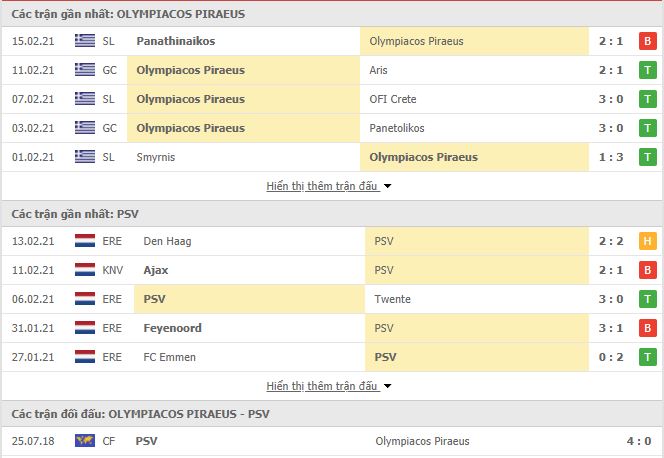The height and width of the screenshot is (458, 664).
Task: Click the red B badge for Panathinaikos match
Action: 647,41
